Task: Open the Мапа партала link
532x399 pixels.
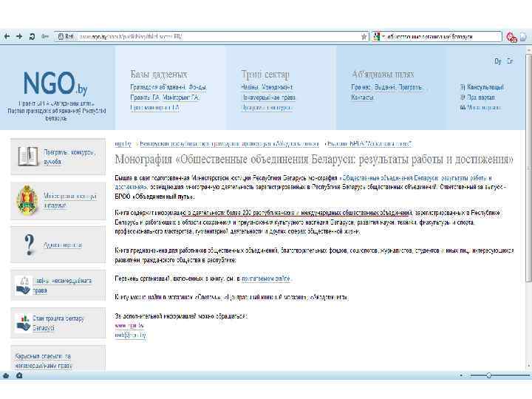Action: tap(484, 108)
